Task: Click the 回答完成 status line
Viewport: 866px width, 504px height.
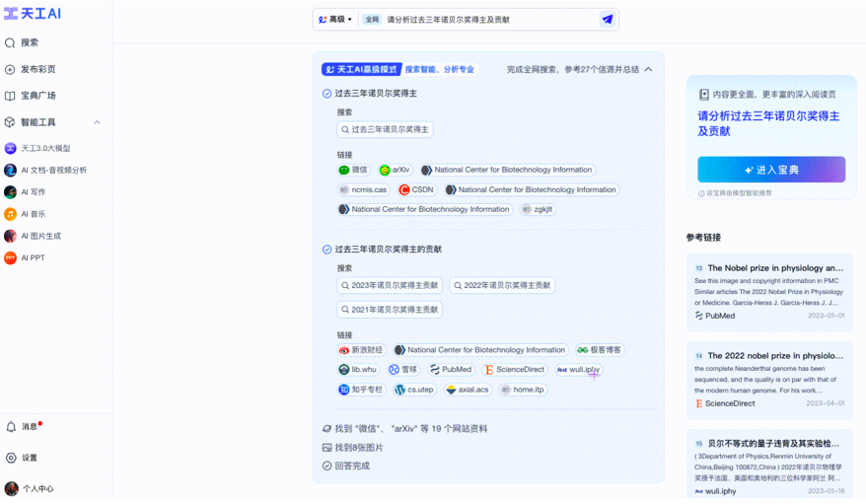Action: [346, 466]
